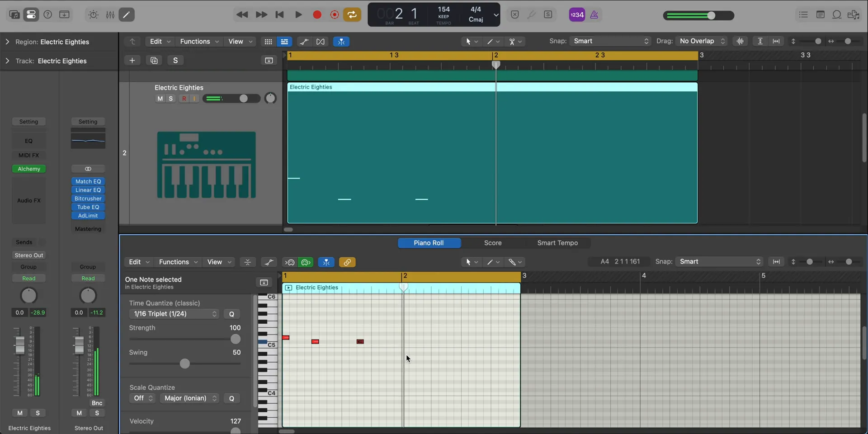The width and height of the screenshot is (868, 434).
Task: Open Scale Quantize Off dropdown
Action: coord(142,398)
